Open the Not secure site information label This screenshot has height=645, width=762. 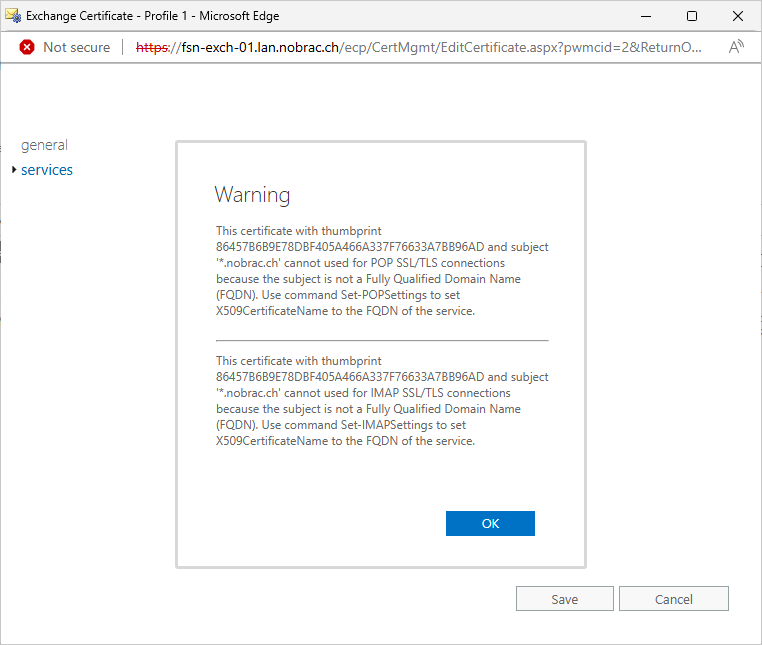pyautogui.click(x=77, y=47)
